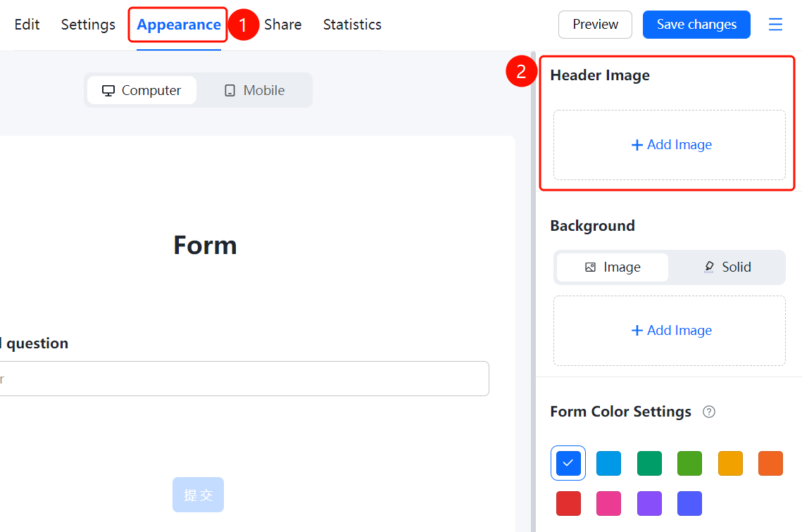Select Solid background type
The height and width of the screenshot is (532, 802).
(x=727, y=267)
